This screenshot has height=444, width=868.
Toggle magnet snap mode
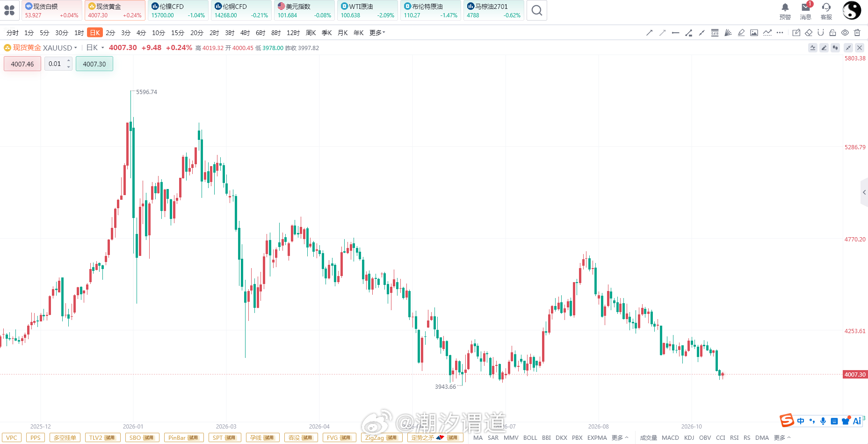click(821, 33)
